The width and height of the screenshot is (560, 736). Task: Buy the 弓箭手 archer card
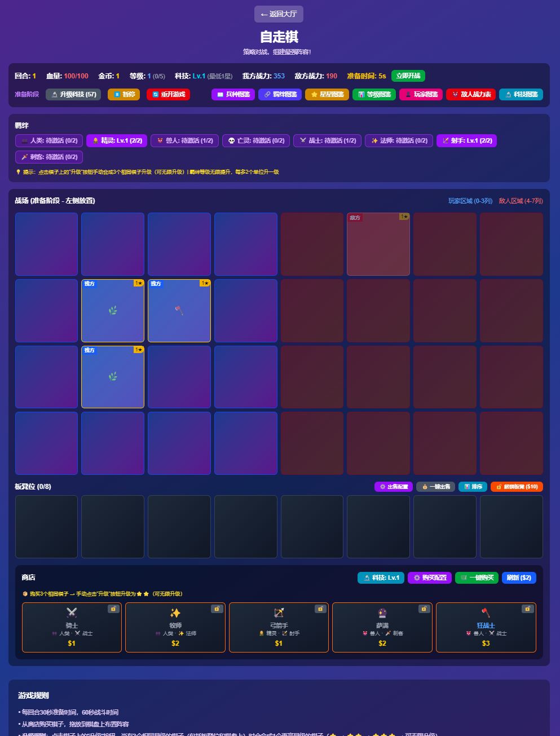pos(279,627)
